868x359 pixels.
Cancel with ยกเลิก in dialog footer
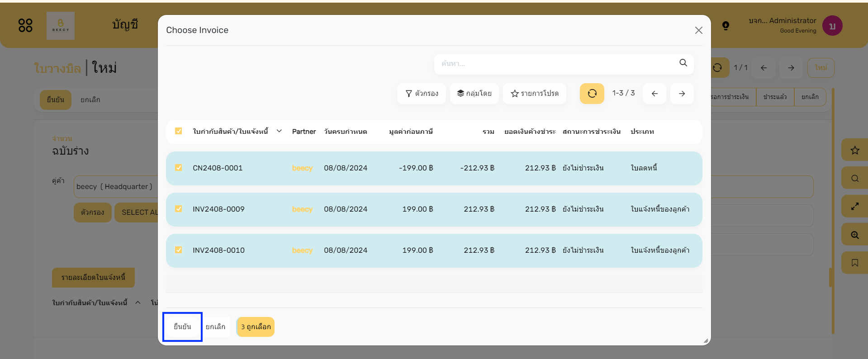coord(215,327)
